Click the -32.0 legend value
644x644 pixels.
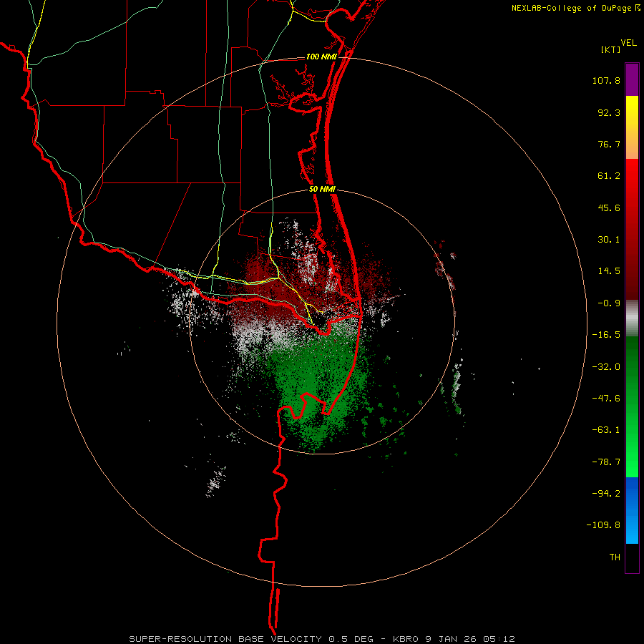(606, 367)
